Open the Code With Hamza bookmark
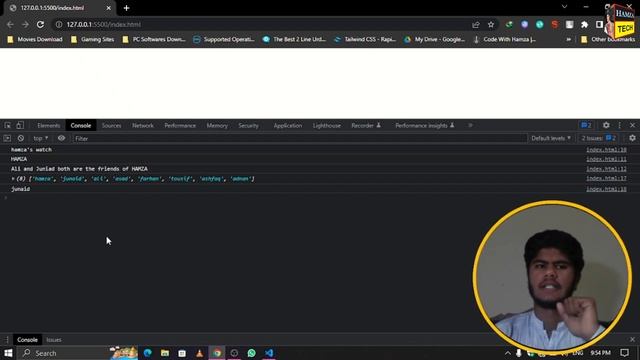Image resolution: width=640 pixels, height=360 pixels. click(x=505, y=39)
